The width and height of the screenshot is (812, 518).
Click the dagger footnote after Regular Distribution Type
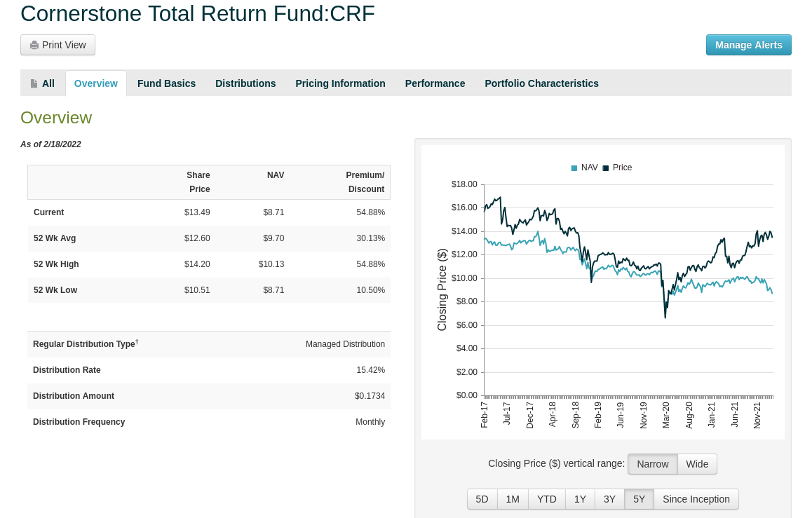(137, 341)
